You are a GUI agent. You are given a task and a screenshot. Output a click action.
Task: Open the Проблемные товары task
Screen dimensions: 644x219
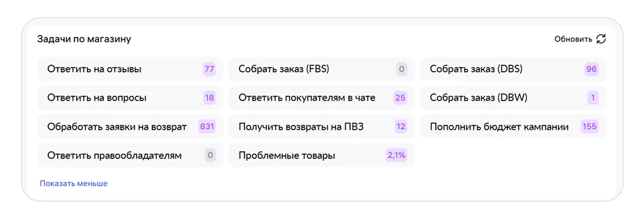(x=322, y=155)
